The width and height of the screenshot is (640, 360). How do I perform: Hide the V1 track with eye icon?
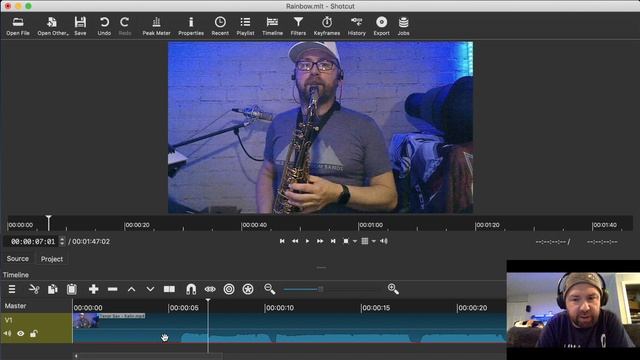pos(20,333)
